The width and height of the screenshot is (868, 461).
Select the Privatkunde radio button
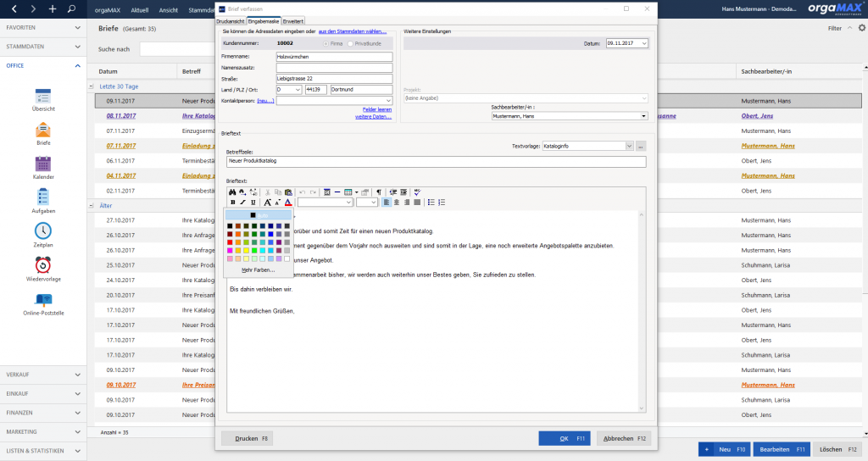click(350, 43)
